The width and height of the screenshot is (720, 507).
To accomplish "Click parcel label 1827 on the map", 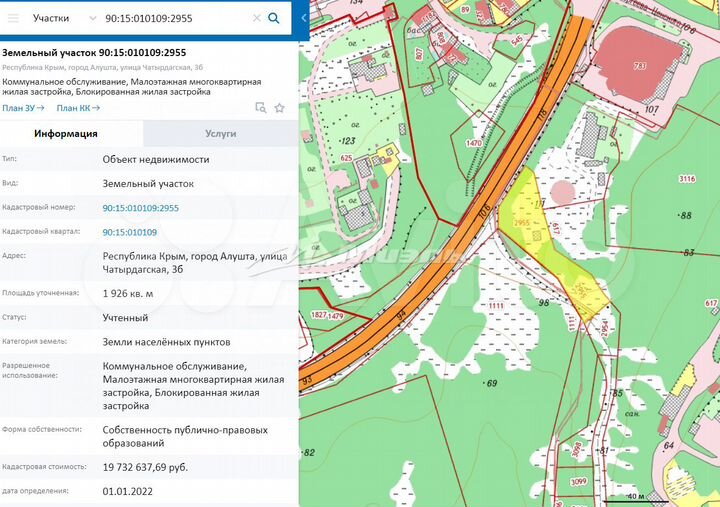I will 319,315.
